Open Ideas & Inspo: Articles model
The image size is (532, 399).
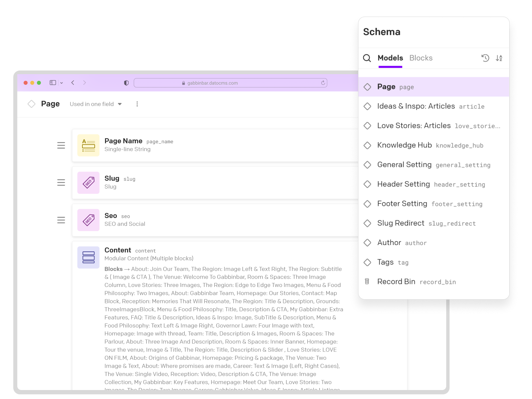(x=434, y=106)
